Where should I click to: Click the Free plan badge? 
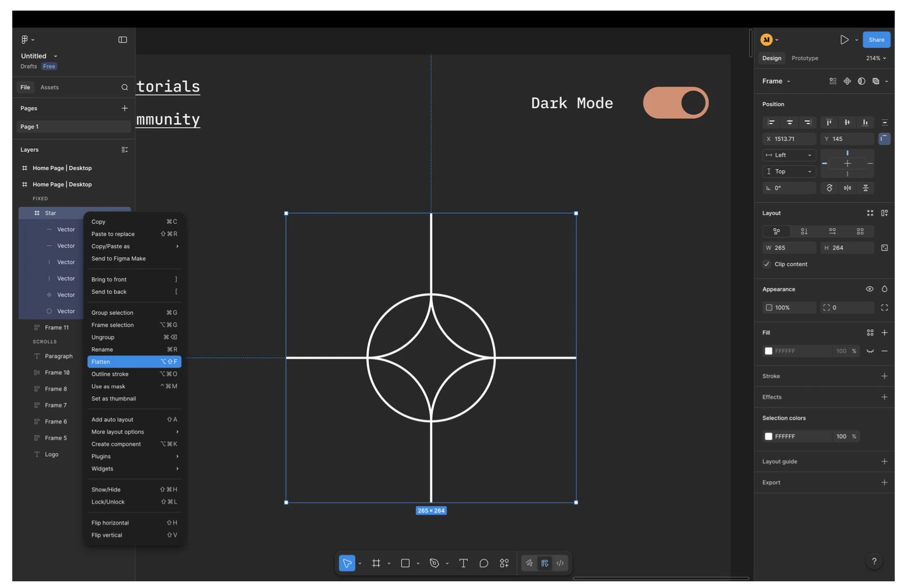[x=49, y=66]
